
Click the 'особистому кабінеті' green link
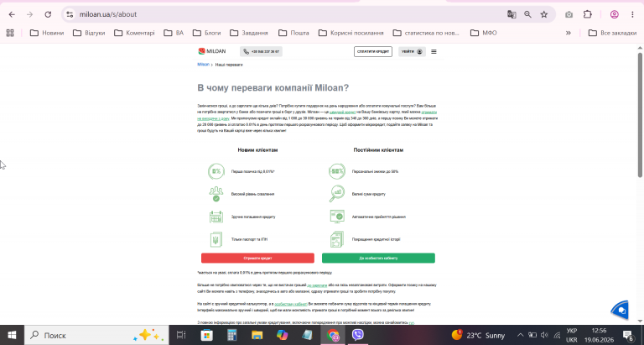291,305
